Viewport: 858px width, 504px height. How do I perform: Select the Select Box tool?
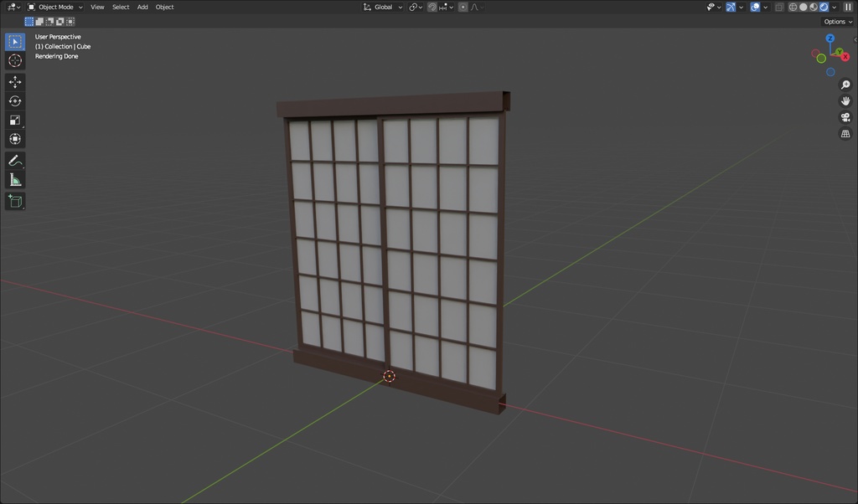15,42
